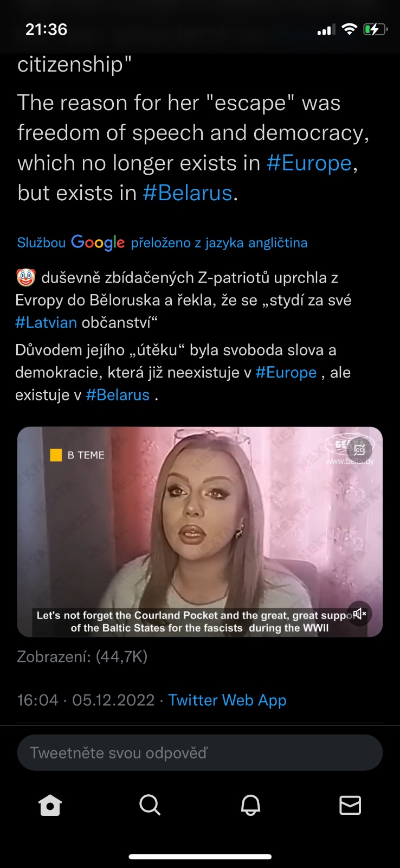Tap the Twitter Web App source link
The height and width of the screenshot is (868, 400).
[x=227, y=700]
